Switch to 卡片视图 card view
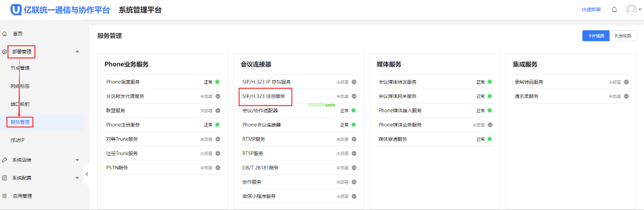 [x=596, y=36]
